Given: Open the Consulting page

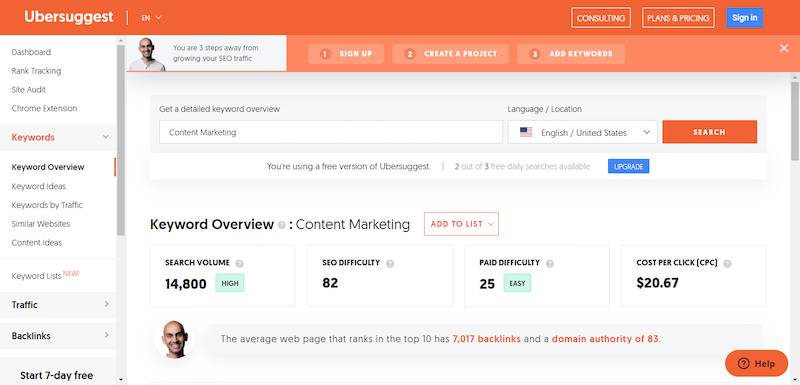Looking at the screenshot, I should tap(601, 18).
